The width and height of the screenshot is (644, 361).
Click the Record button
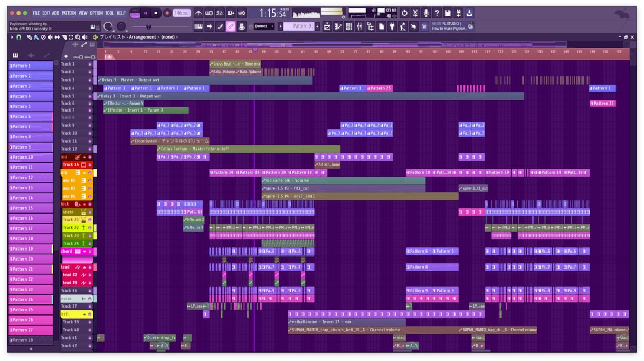(x=167, y=13)
